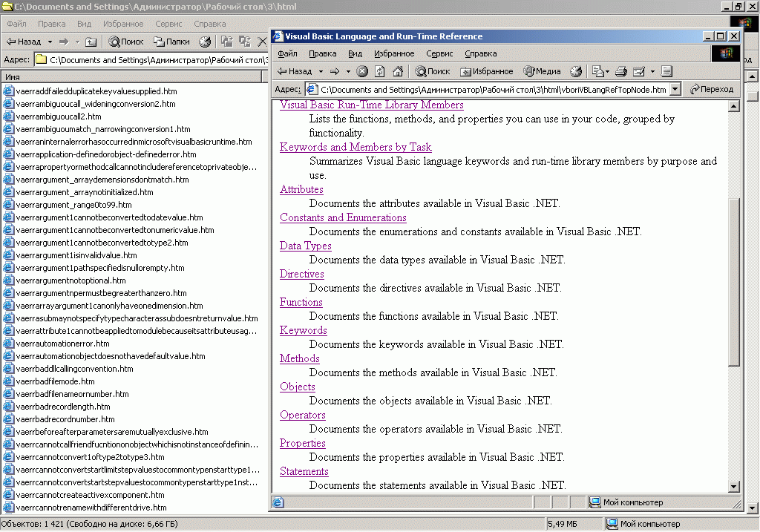
Task: Follow the Functions link
Action: (301, 302)
